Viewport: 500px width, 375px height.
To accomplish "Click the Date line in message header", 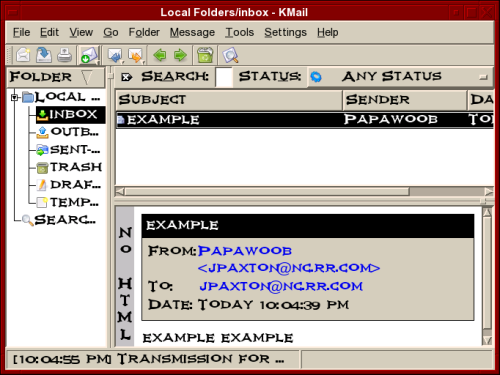I will point(248,305).
